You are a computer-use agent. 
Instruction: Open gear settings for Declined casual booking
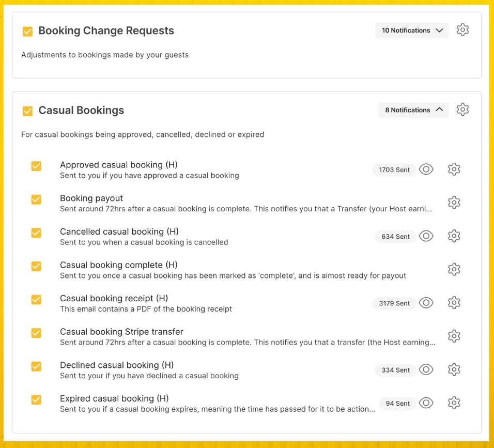pos(454,369)
